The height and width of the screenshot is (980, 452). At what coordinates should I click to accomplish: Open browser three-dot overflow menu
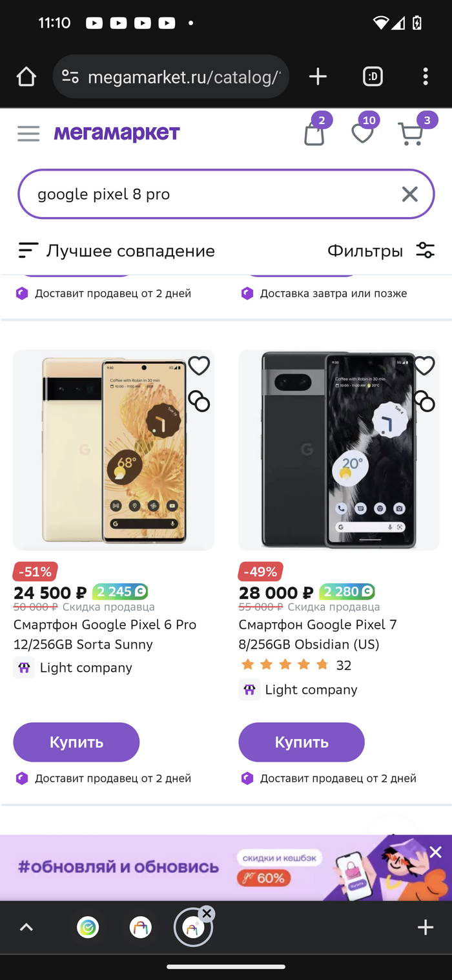[425, 77]
